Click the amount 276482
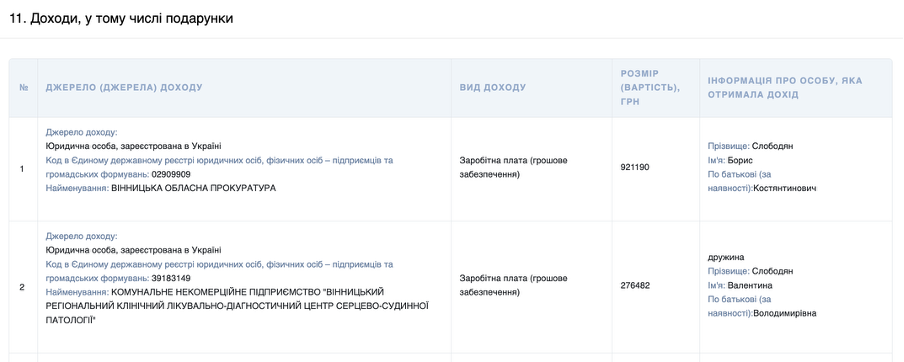This screenshot has height=362, width=904. coord(635,285)
